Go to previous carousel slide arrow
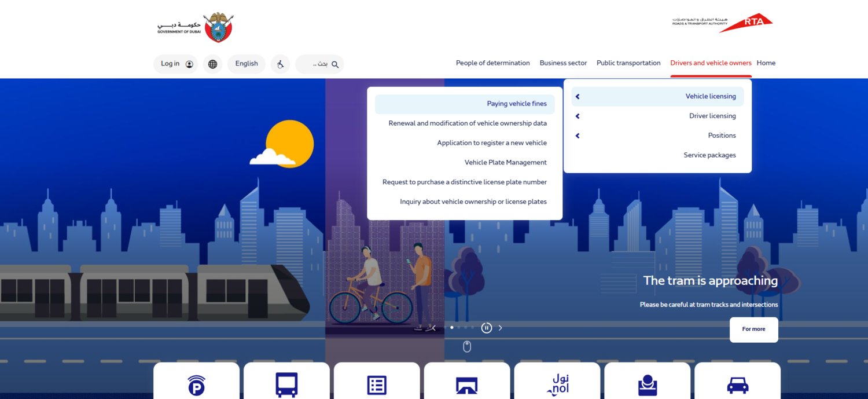The image size is (868, 399). (433, 328)
